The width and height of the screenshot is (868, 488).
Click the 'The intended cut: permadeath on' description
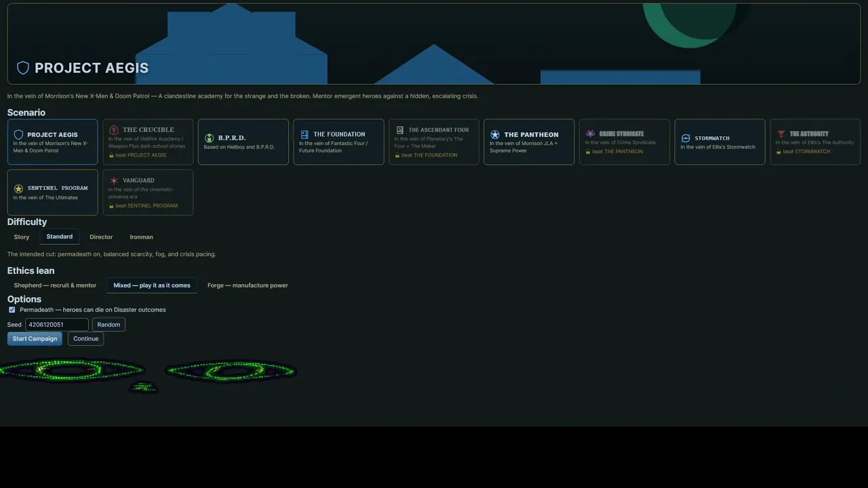pyautogui.click(x=112, y=254)
